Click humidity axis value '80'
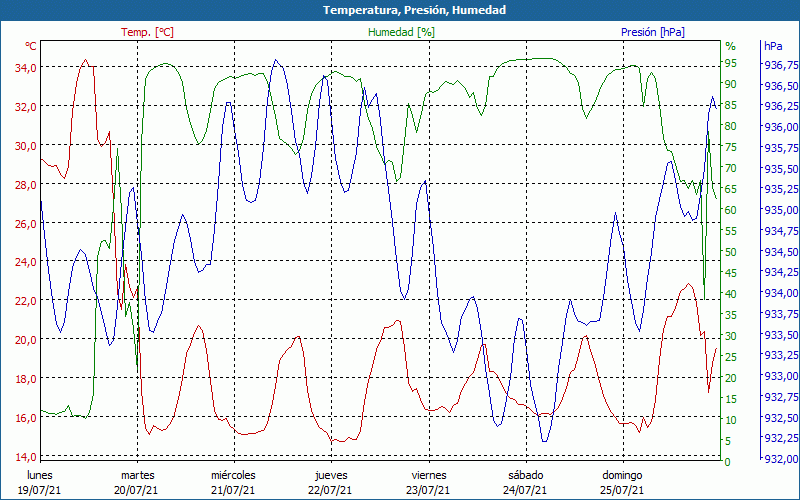 pyautogui.click(x=731, y=126)
